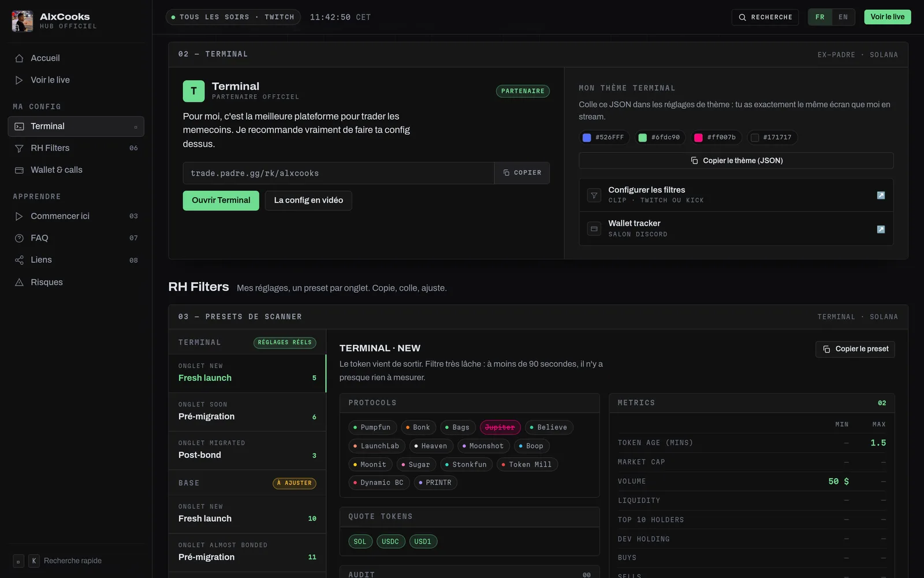Click the Risques warning triangle icon
The width and height of the screenshot is (924, 578).
pyautogui.click(x=19, y=282)
